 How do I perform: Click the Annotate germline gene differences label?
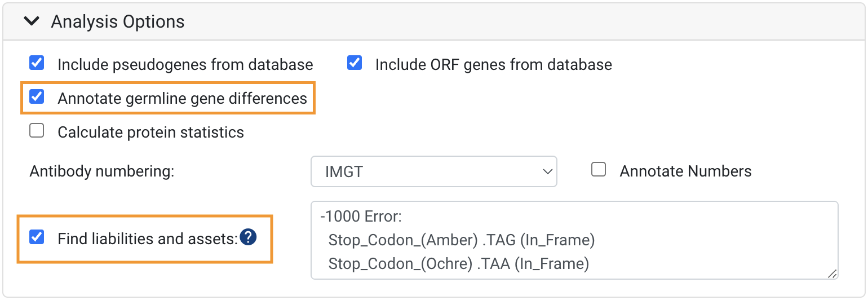183,99
